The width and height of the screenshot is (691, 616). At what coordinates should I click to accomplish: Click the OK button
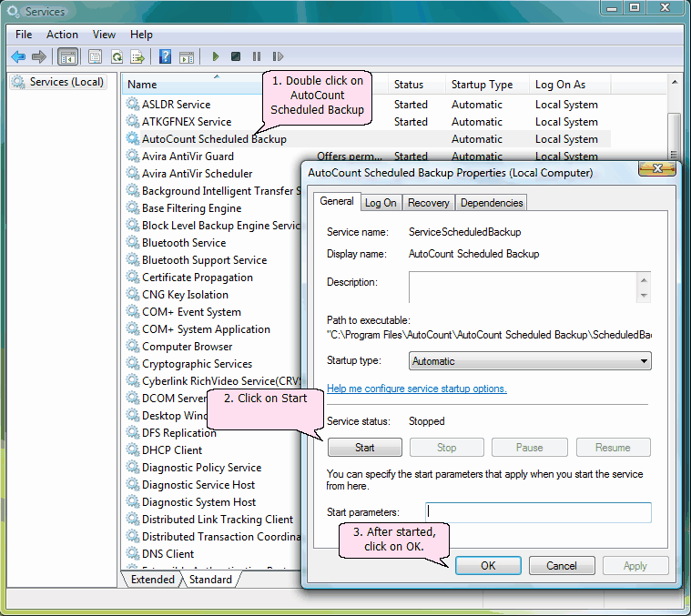pos(488,565)
